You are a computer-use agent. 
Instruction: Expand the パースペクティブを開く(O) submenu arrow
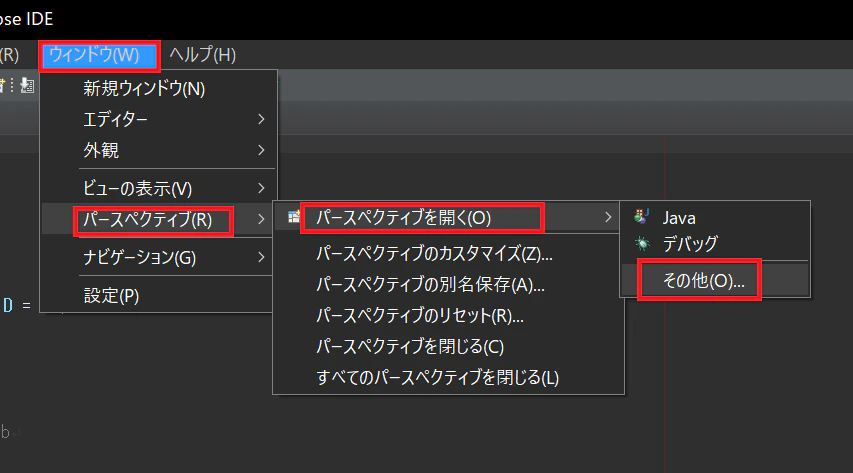tap(608, 218)
